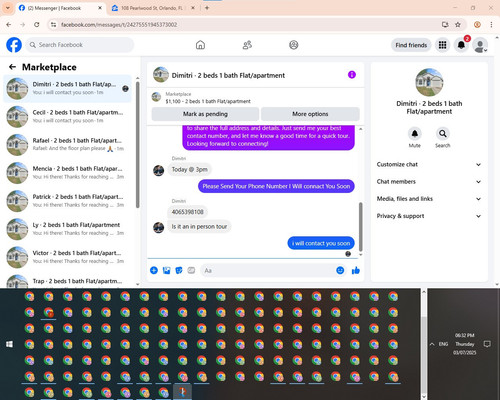Focus the Search Facebook field
This screenshot has height=400, width=500.
point(80,45)
